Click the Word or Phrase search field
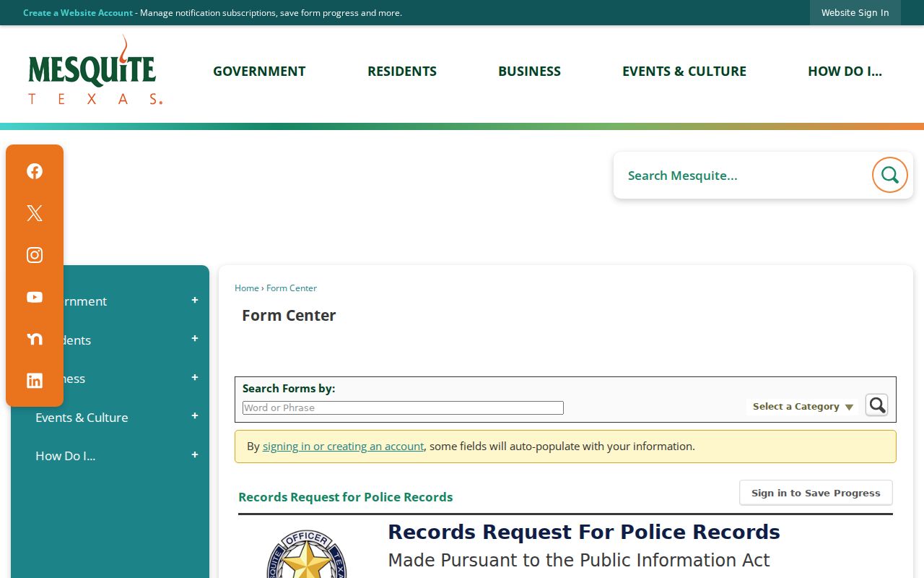This screenshot has width=924, height=578. (403, 408)
